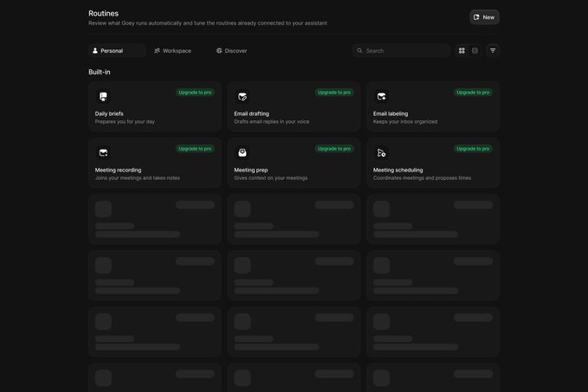Screen dimensions: 588x392
Task: Click 'Coordinates meetings and proposes times' text
Action: point(422,178)
